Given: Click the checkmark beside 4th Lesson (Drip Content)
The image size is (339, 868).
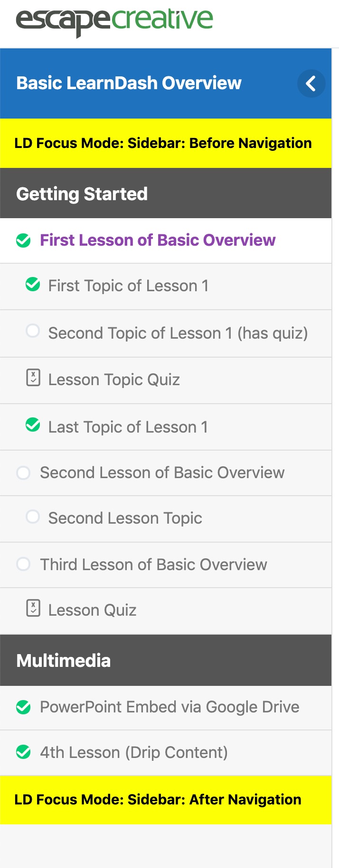Looking at the screenshot, I should point(23,752).
